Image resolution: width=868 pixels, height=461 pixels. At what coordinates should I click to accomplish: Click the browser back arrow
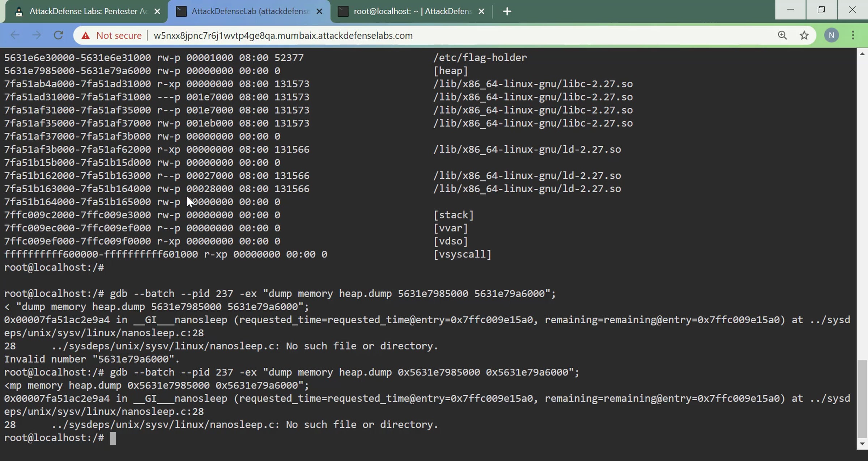[x=15, y=35]
